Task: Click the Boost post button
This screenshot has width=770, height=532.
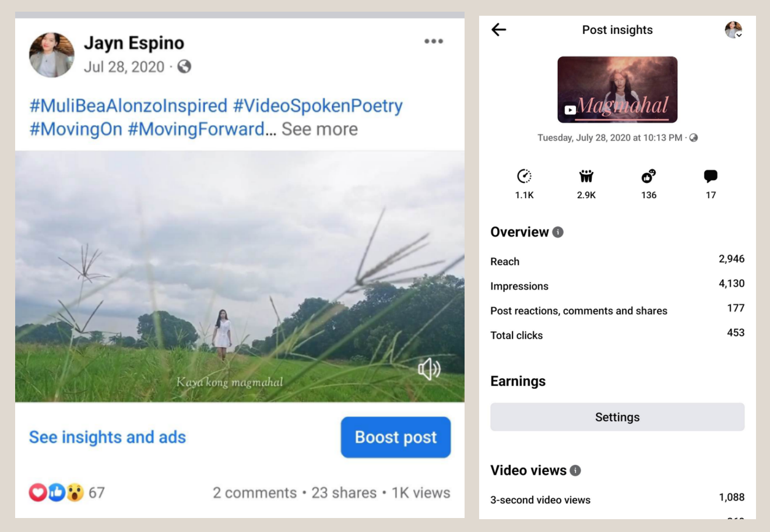Action: pos(396,437)
